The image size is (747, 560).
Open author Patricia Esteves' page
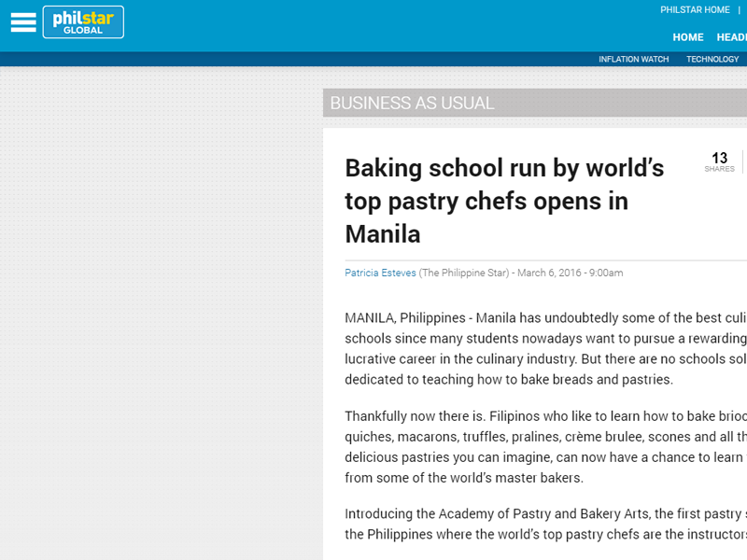click(380, 273)
